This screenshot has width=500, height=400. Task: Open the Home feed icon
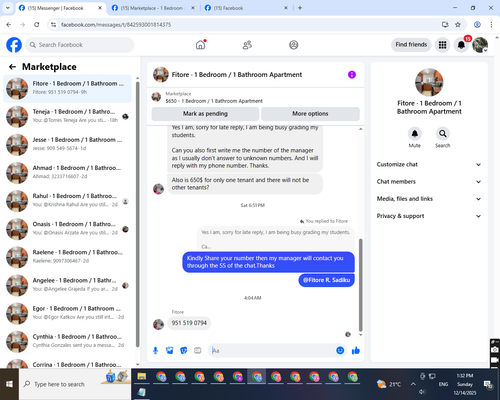200,45
